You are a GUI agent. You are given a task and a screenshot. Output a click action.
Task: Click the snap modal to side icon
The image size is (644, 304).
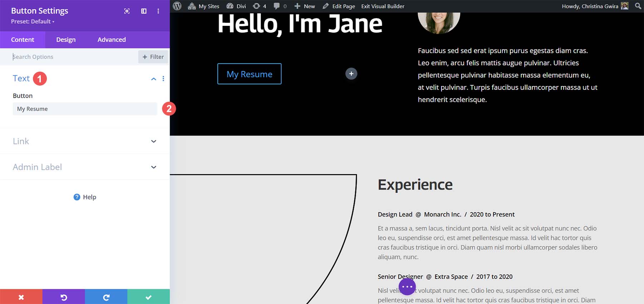[144, 11]
